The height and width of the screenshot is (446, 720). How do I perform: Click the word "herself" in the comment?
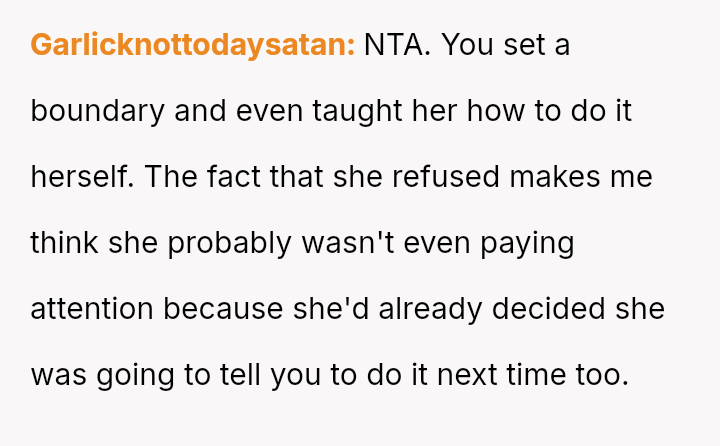82,177
